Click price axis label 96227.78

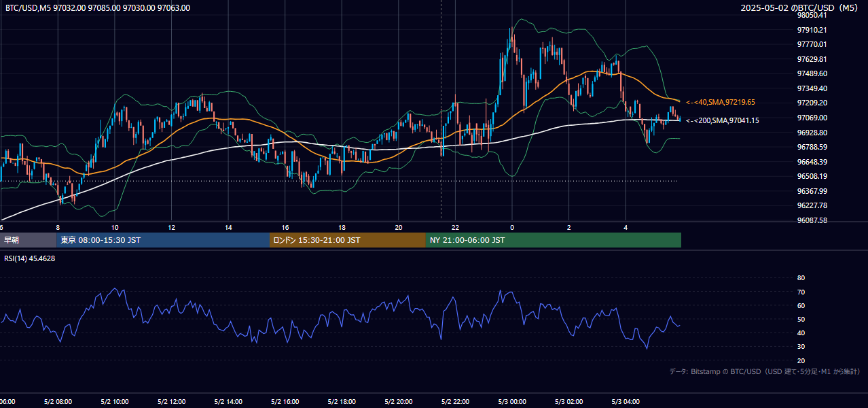(x=812, y=205)
